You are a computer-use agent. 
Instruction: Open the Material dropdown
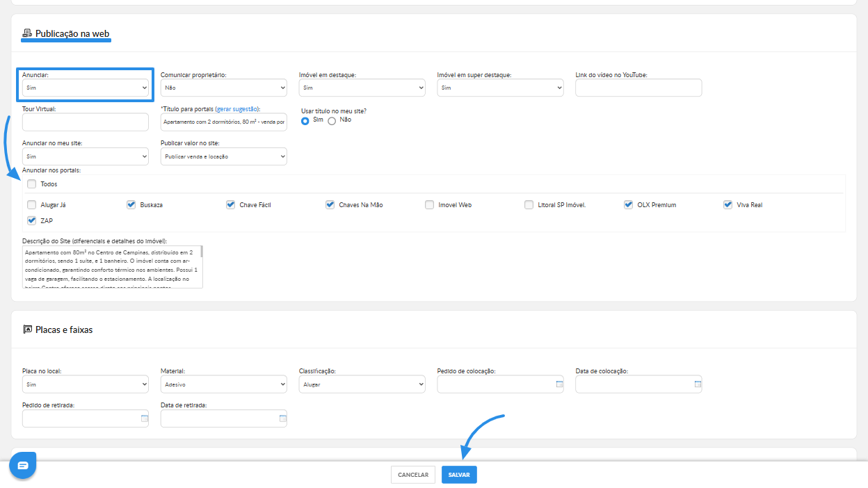click(224, 384)
